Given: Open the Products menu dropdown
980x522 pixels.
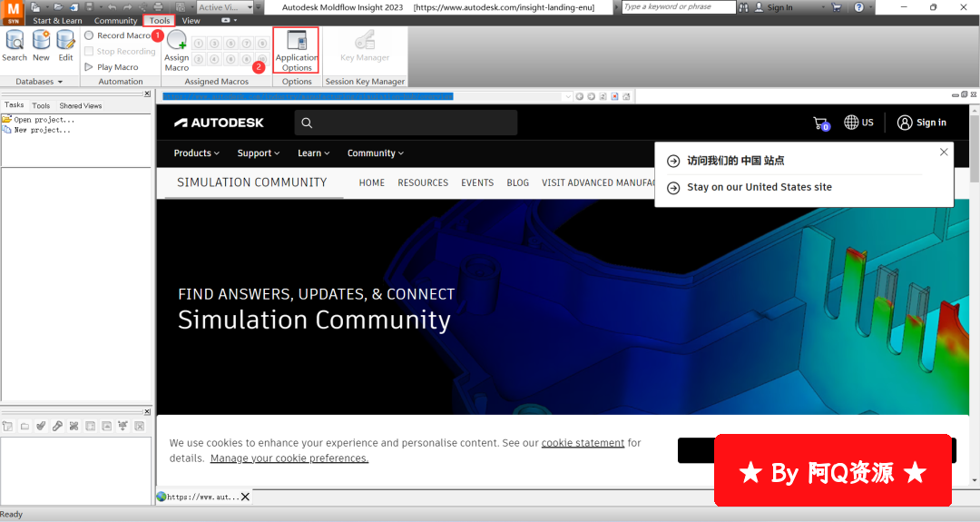Looking at the screenshot, I should [197, 153].
